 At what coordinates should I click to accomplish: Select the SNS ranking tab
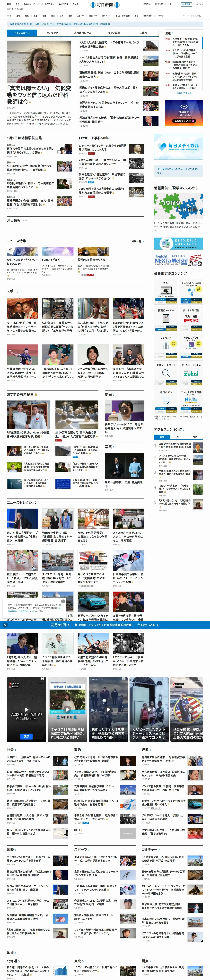(x=195, y=437)
